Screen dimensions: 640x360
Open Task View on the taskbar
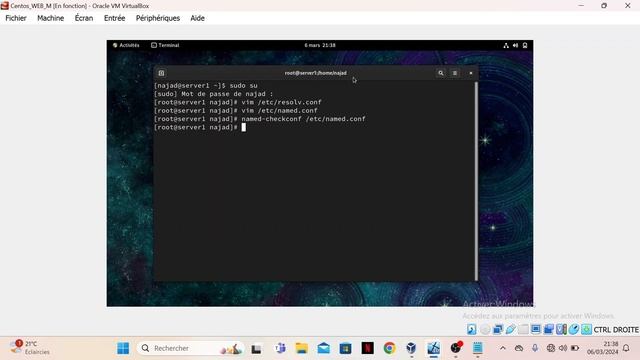(256, 349)
